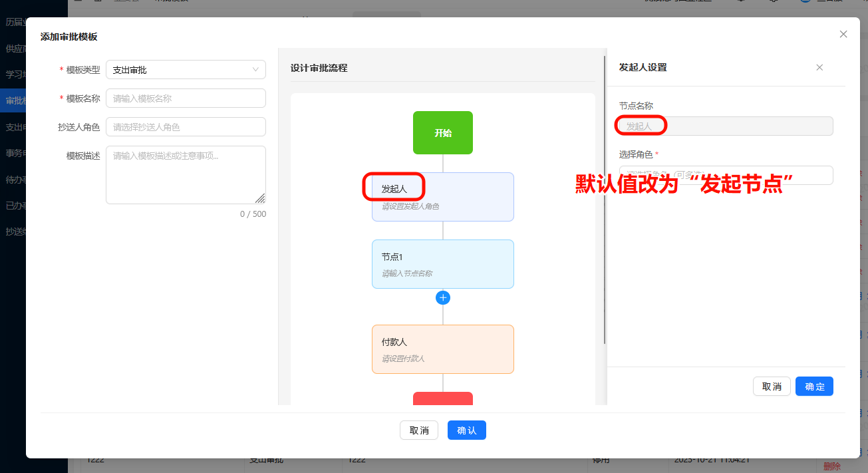Viewport: 868px width, 473px height.
Task: Select the 节点1 flow node
Action: click(443, 264)
